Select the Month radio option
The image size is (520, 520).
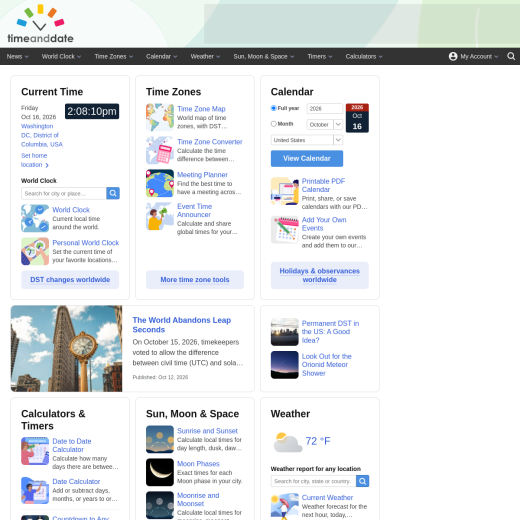pyautogui.click(x=274, y=124)
